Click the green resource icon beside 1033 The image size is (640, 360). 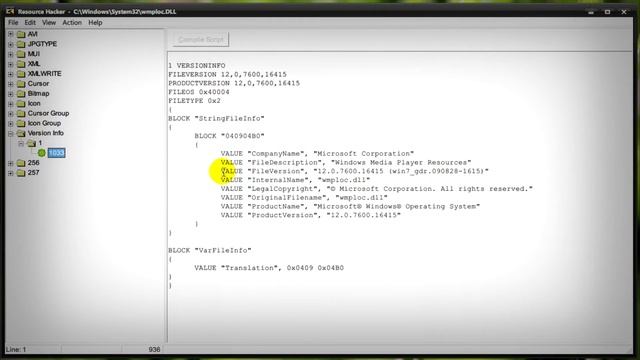pyautogui.click(x=42, y=153)
